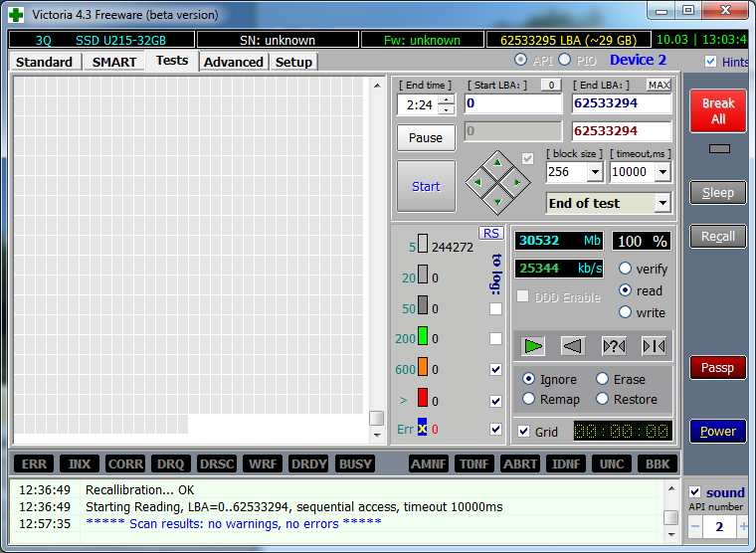Viewport: 756px width, 553px height.
Task: Open the block size dropdown
Action: (596, 172)
